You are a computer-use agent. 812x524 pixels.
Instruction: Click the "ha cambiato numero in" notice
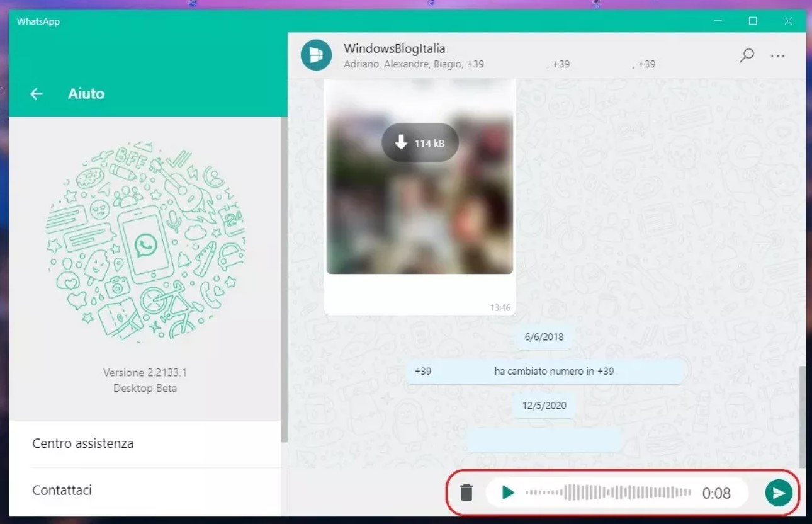(545, 372)
